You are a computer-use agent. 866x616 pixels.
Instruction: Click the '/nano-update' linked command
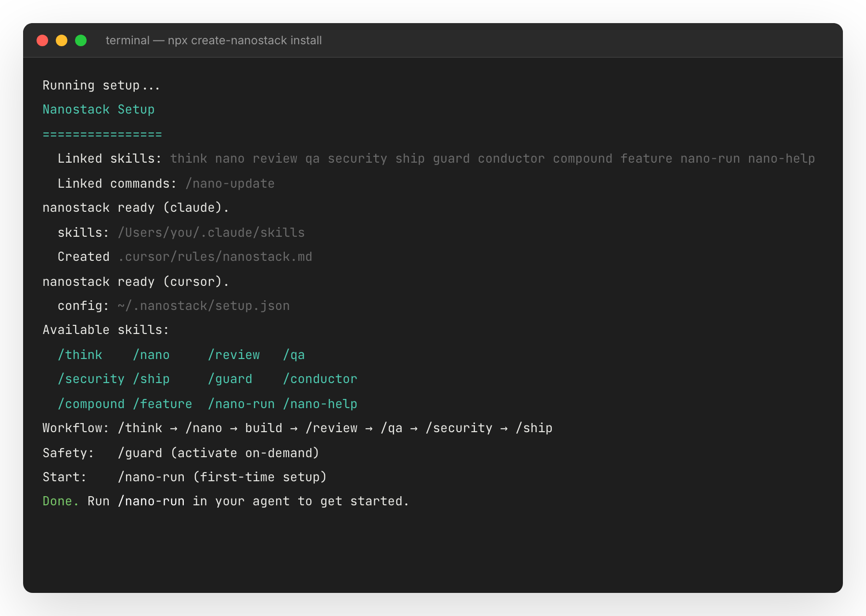click(230, 183)
